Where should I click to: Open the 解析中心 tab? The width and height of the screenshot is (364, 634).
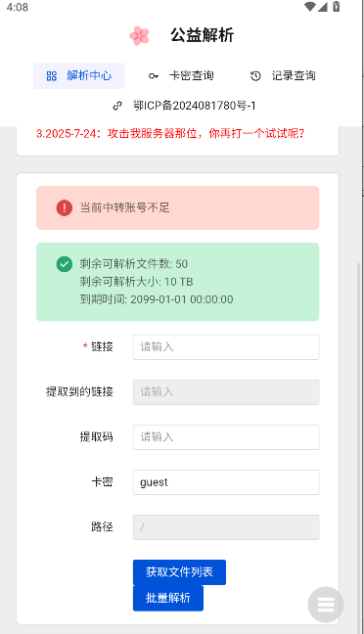pos(79,75)
